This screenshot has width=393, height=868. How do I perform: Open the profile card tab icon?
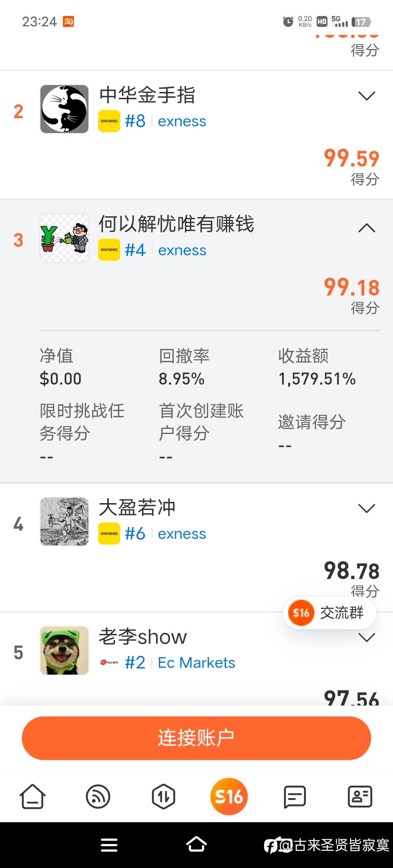pyautogui.click(x=360, y=796)
